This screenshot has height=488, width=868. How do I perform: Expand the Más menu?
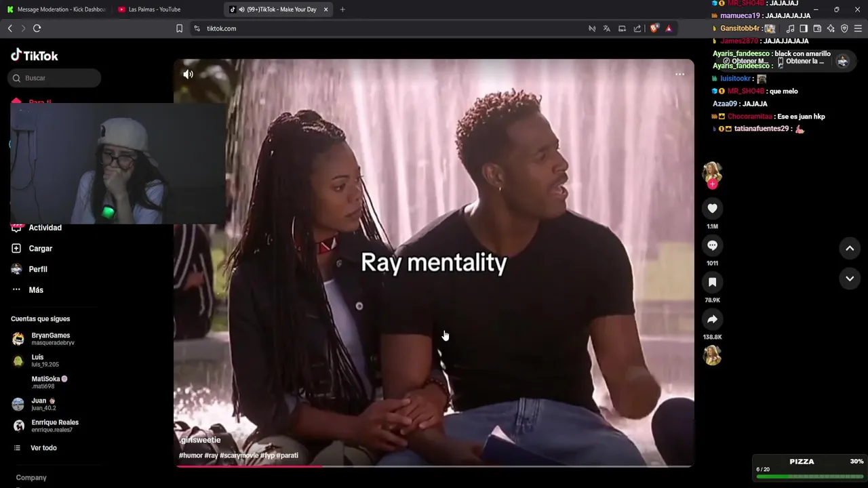tap(36, 290)
